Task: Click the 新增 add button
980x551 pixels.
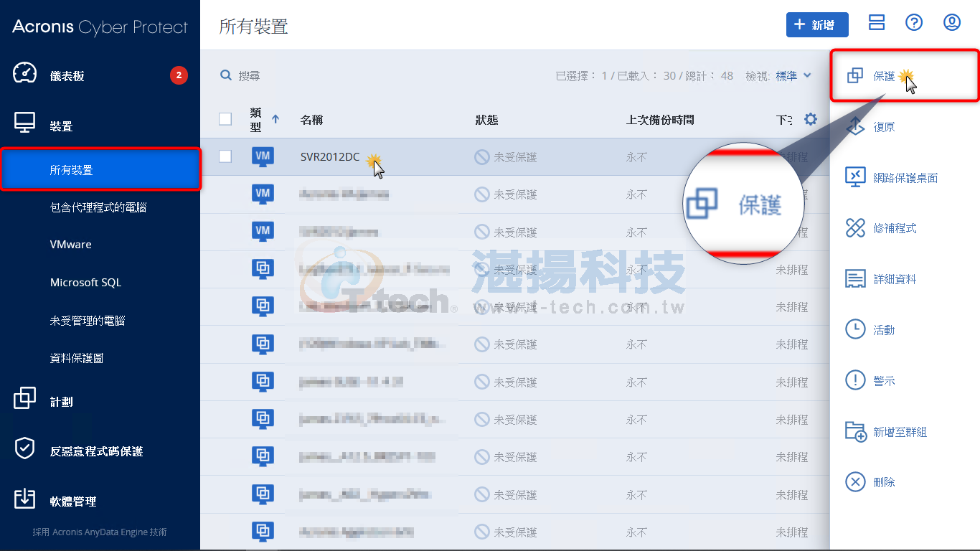Action: 817,24
